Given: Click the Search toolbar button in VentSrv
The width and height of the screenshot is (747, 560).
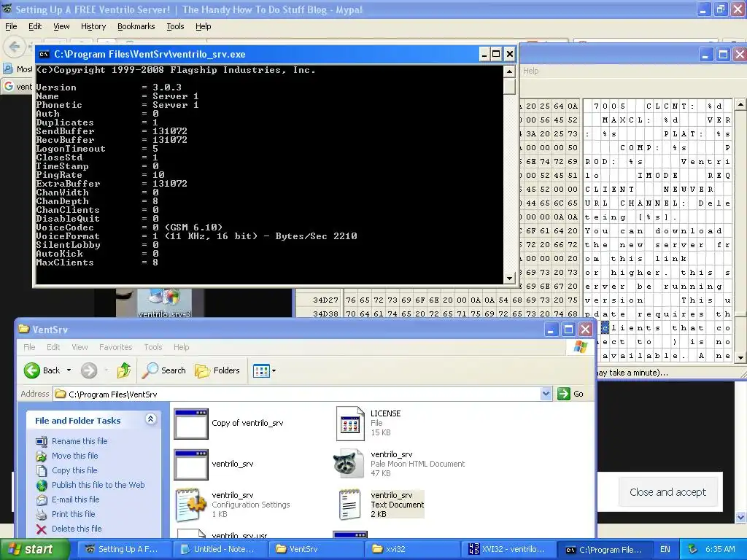Looking at the screenshot, I should click(x=164, y=370).
